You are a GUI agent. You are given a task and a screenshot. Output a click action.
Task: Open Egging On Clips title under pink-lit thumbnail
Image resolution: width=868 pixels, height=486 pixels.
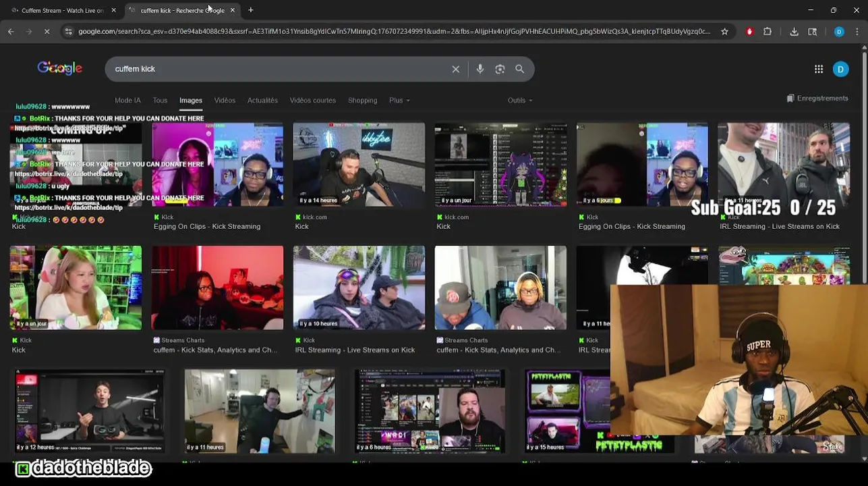pyautogui.click(x=207, y=227)
